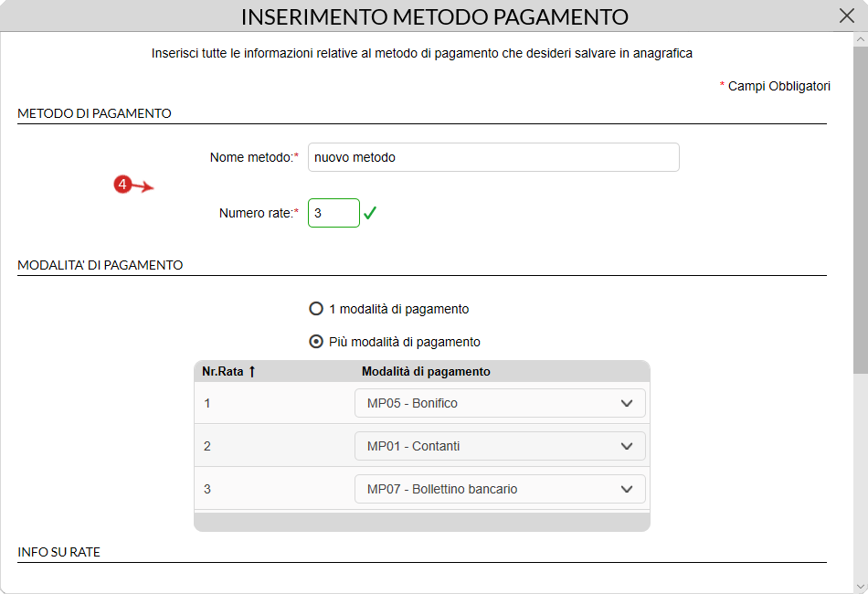
Task: Open the MP05 - Bonifico dropdown
Action: (500, 403)
